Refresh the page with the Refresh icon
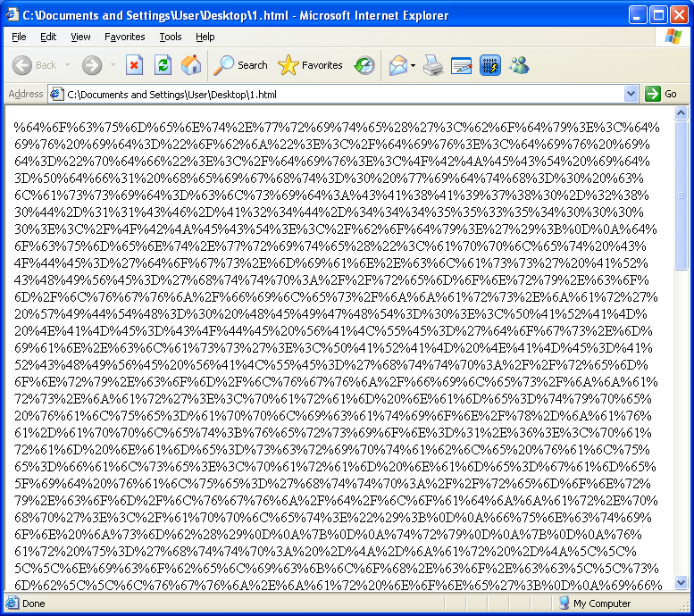 coord(163,65)
